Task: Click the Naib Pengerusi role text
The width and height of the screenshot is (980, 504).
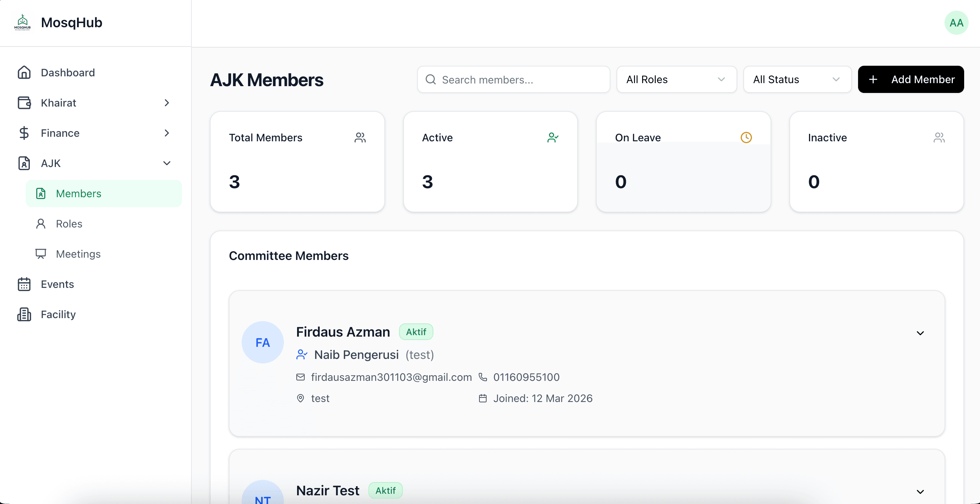Action: (356, 355)
